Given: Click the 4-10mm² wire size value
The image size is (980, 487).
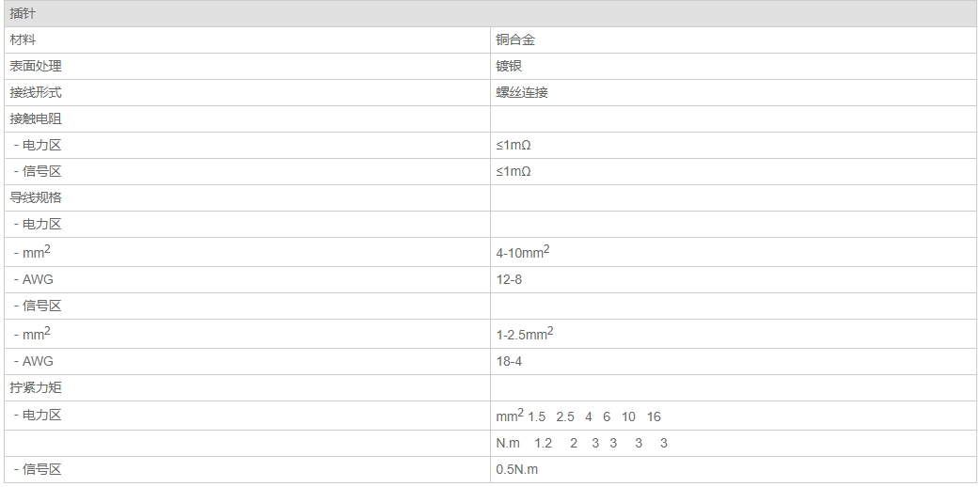Looking at the screenshot, I should [x=522, y=253].
